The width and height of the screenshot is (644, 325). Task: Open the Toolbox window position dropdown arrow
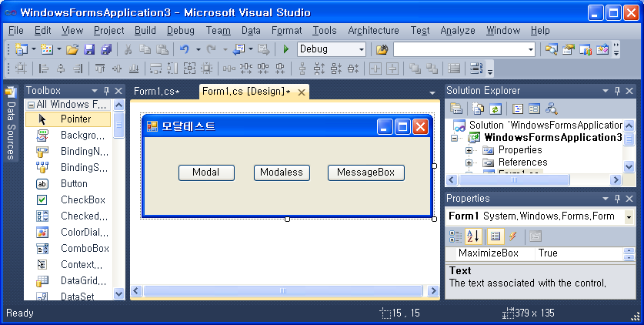(x=95, y=91)
